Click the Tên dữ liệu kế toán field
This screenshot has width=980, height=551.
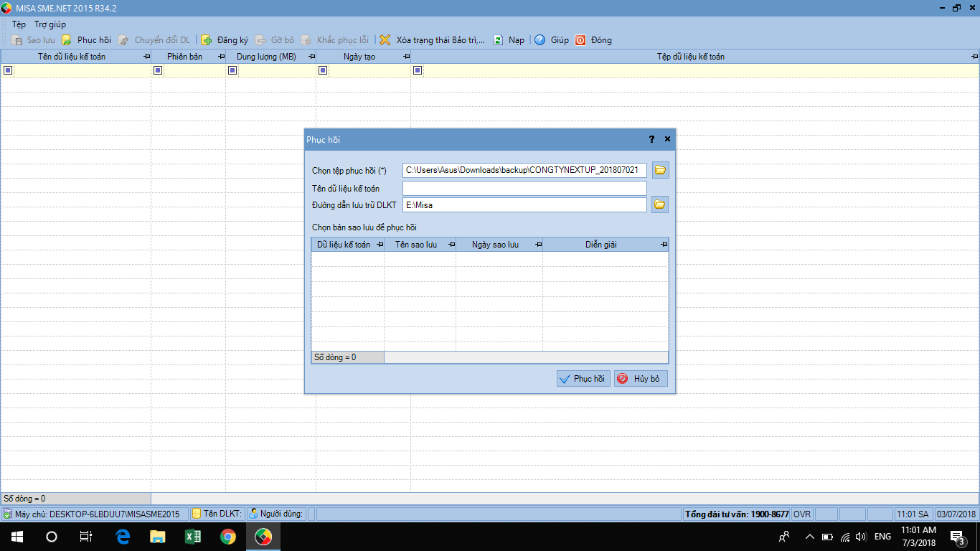pyautogui.click(x=524, y=188)
